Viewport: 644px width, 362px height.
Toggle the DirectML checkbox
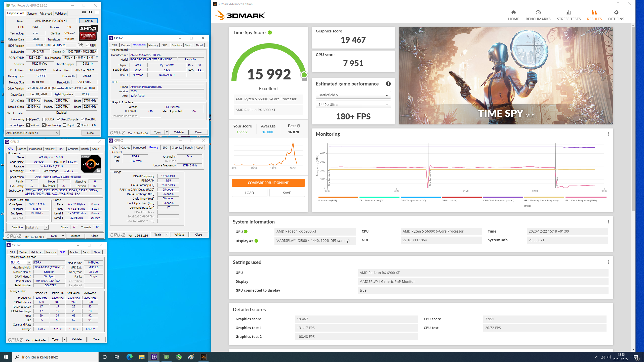pyautogui.click(x=83, y=119)
